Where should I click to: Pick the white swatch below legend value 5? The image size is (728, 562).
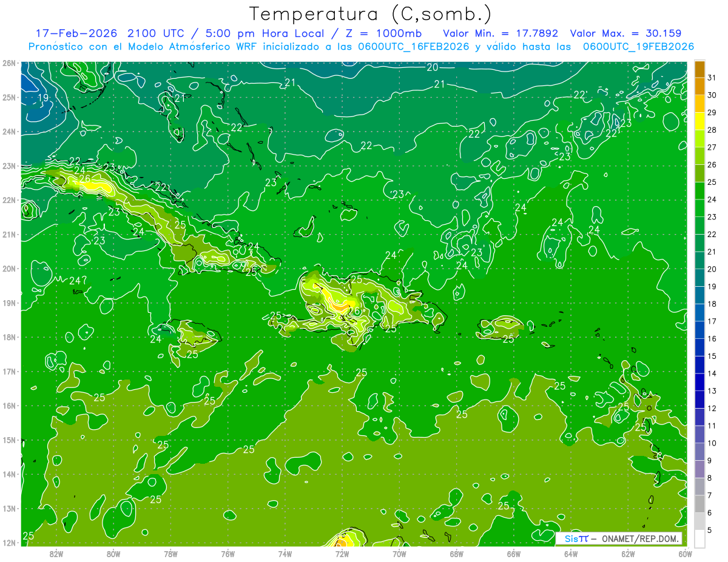699,538
